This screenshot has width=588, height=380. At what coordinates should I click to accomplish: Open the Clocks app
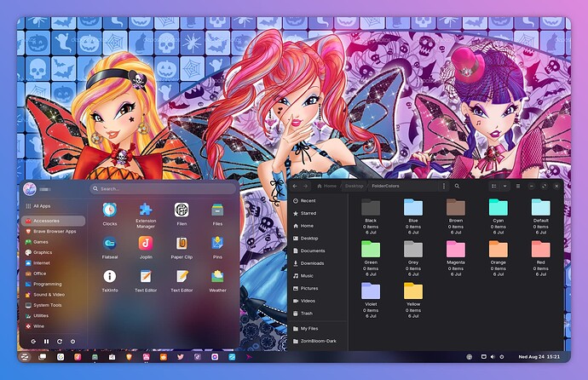(110, 214)
